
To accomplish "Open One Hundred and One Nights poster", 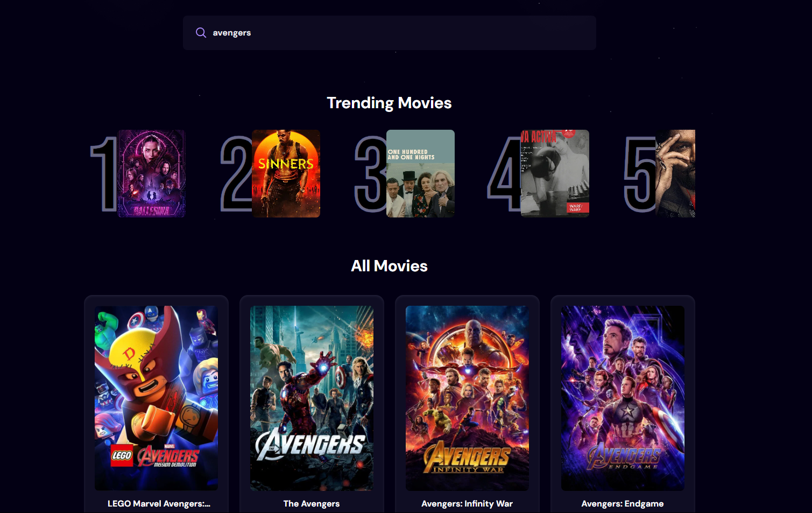I will (420, 173).
